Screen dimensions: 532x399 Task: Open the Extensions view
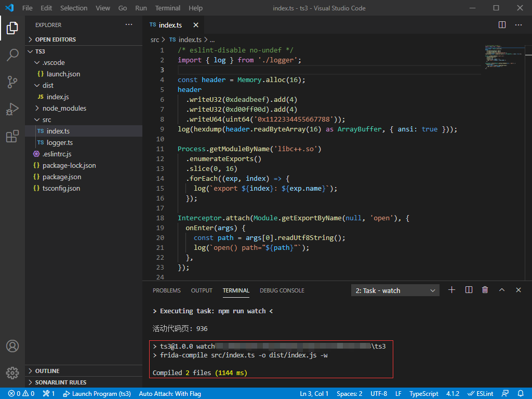[x=12, y=136]
